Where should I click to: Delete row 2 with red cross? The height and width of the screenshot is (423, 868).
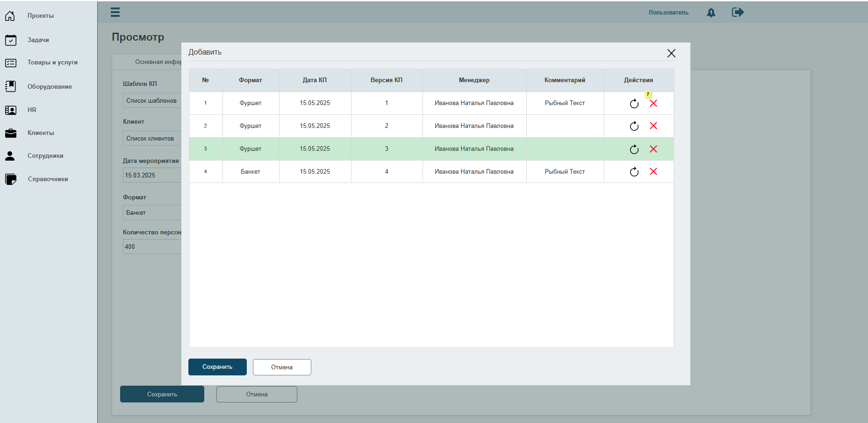tap(653, 126)
